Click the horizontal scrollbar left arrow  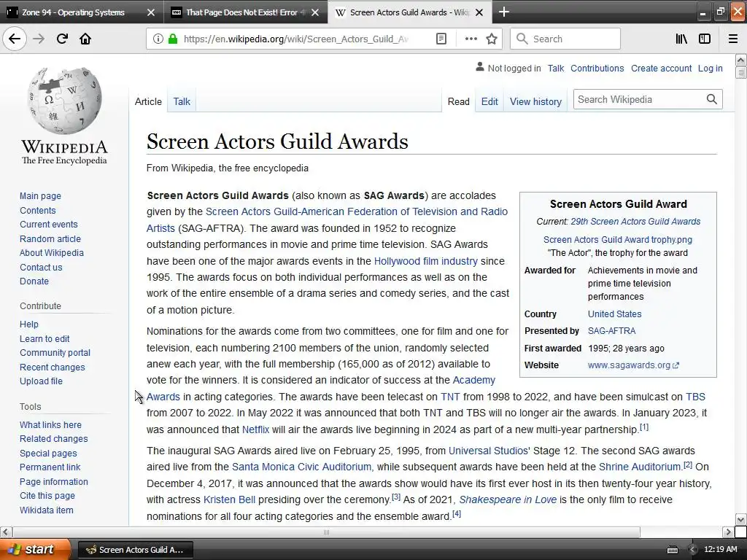click(6, 532)
